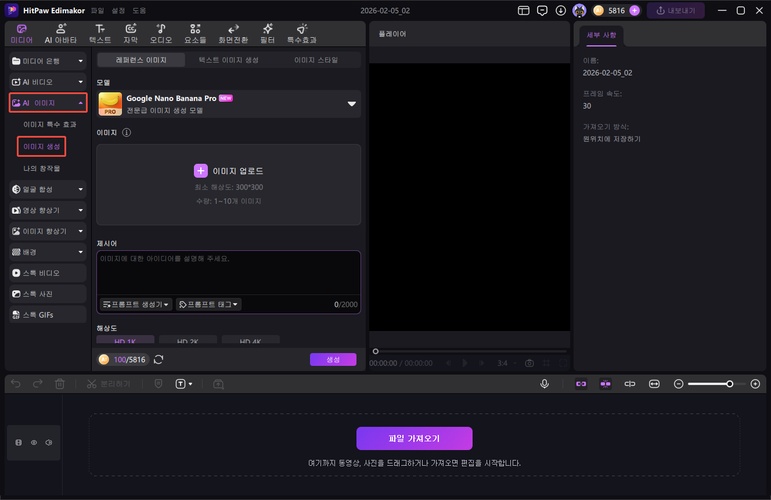This screenshot has height=500, width=771.
Task: Select the 세부 사항 details tab
Action: pyautogui.click(x=601, y=35)
